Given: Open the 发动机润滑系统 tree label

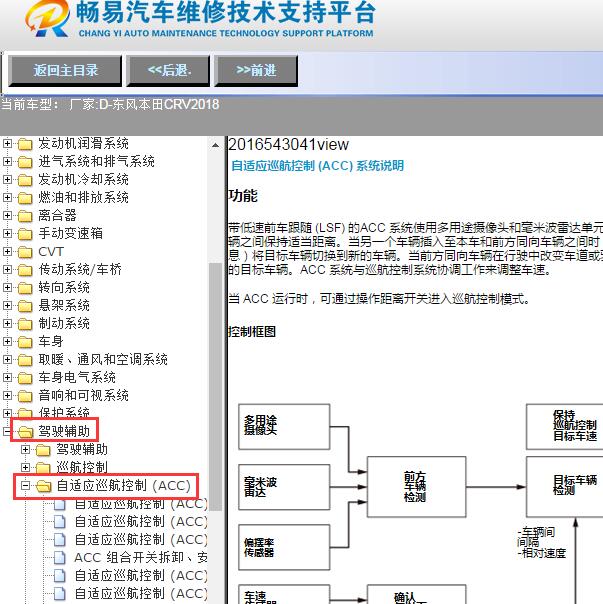Looking at the screenshot, I should point(83,143).
